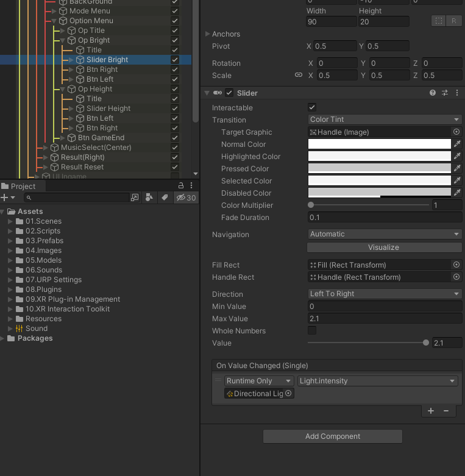Select MusicSelect(Center) in hierarchy
Screen dimensions: 465x476
pyautogui.click(x=96, y=147)
